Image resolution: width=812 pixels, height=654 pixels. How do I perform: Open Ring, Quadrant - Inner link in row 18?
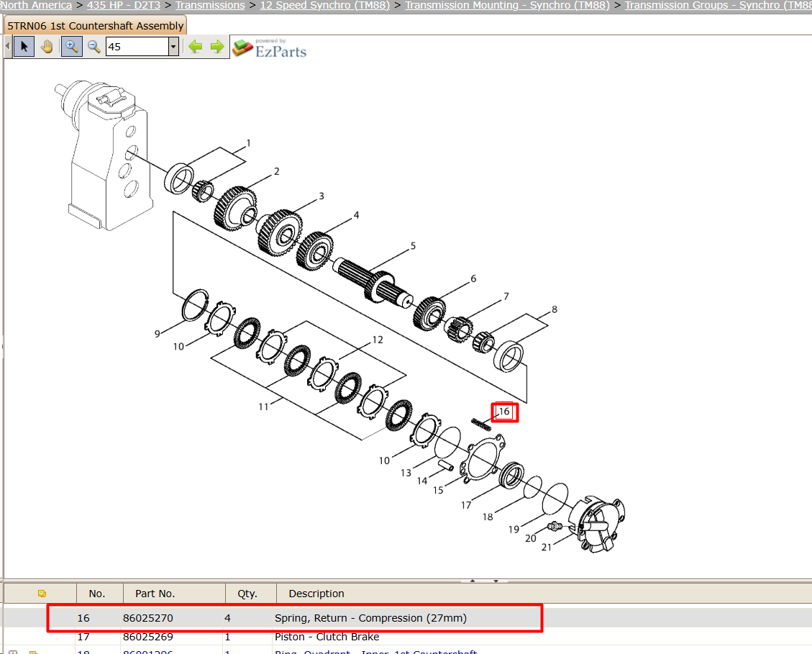[x=375, y=652]
